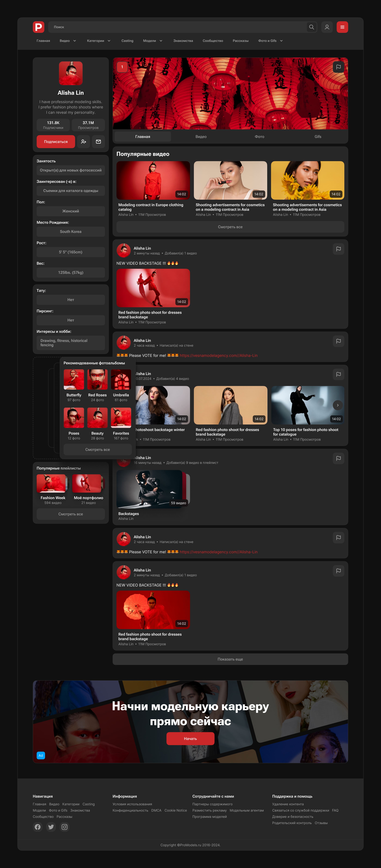Open the Umbrella photo album

(x=121, y=379)
